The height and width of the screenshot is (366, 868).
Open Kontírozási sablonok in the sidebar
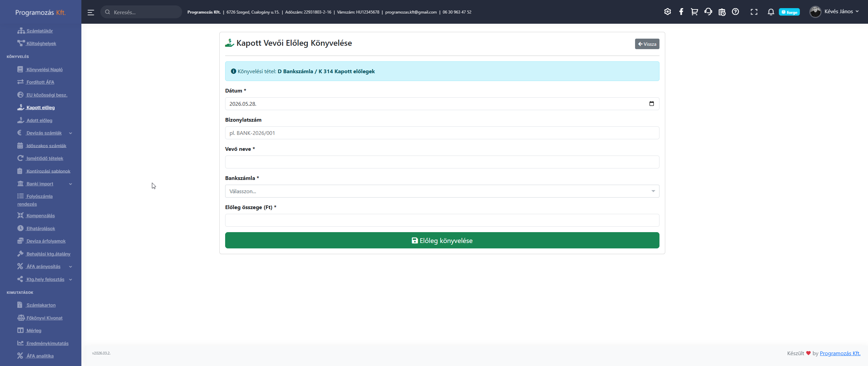coord(44,171)
